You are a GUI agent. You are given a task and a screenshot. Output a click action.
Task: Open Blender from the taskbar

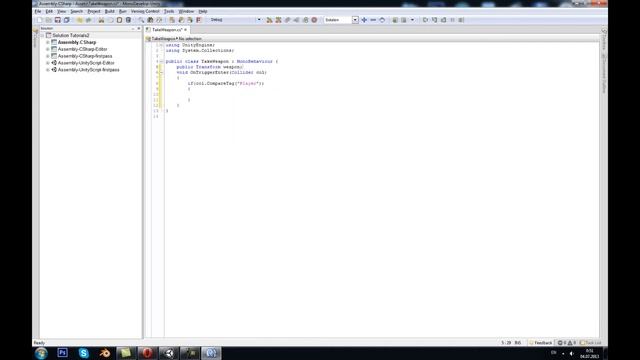(105, 353)
